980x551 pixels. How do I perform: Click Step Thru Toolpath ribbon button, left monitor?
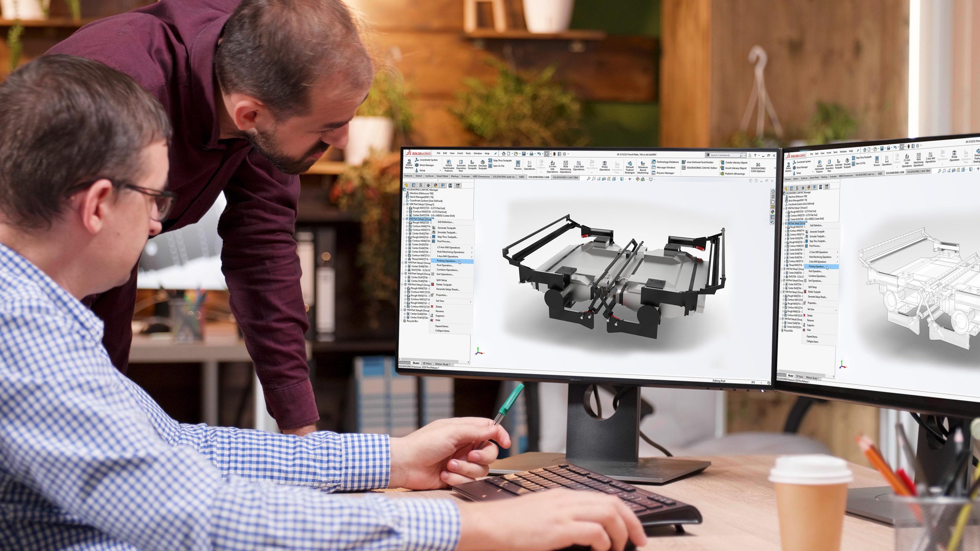500,160
